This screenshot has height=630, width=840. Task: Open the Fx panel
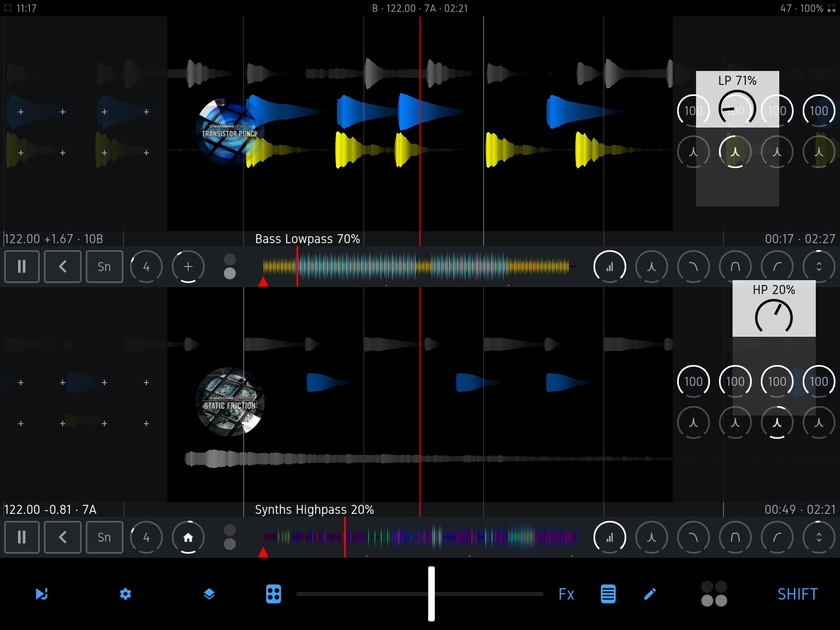pos(566,594)
